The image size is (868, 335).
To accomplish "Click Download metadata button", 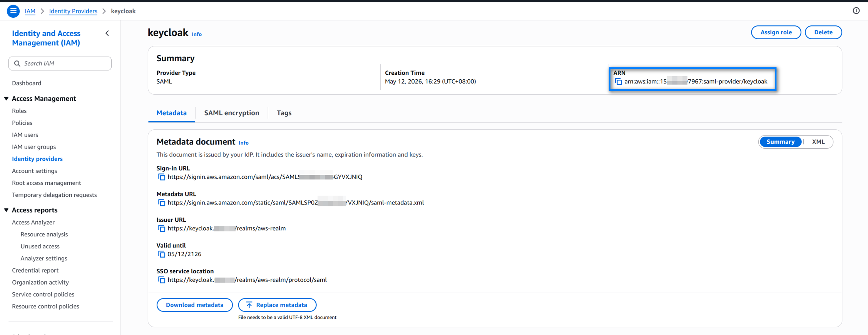I will 195,305.
